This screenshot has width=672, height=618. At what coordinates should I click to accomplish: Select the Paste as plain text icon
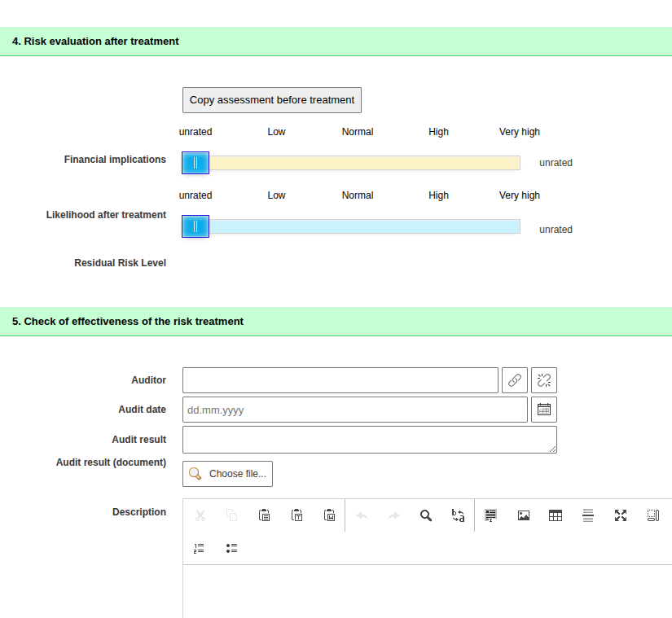pyautogui.click(x=296, y=515)
